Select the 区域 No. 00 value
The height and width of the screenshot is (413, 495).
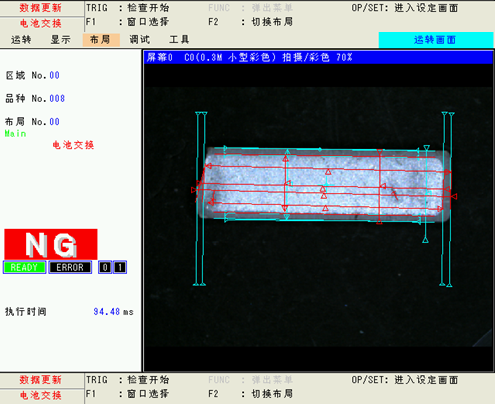click(54, 75)
